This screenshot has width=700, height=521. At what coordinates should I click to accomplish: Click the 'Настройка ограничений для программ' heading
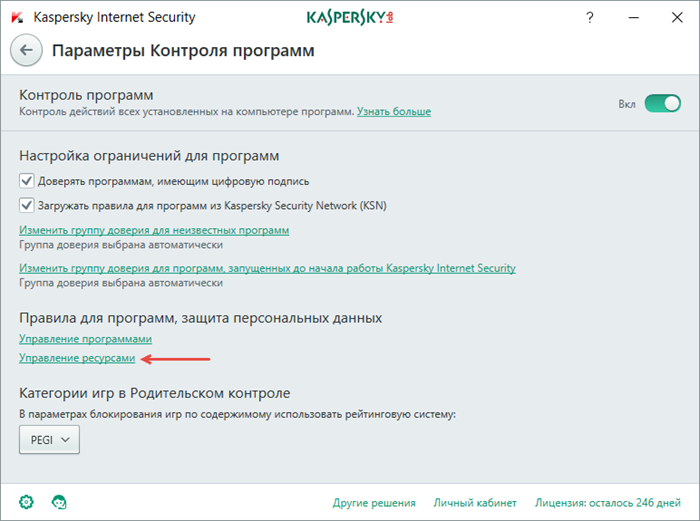[x=149, y=155]
